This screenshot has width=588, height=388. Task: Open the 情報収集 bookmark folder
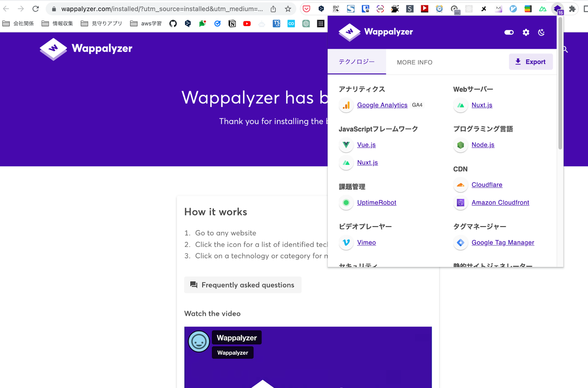58,24
